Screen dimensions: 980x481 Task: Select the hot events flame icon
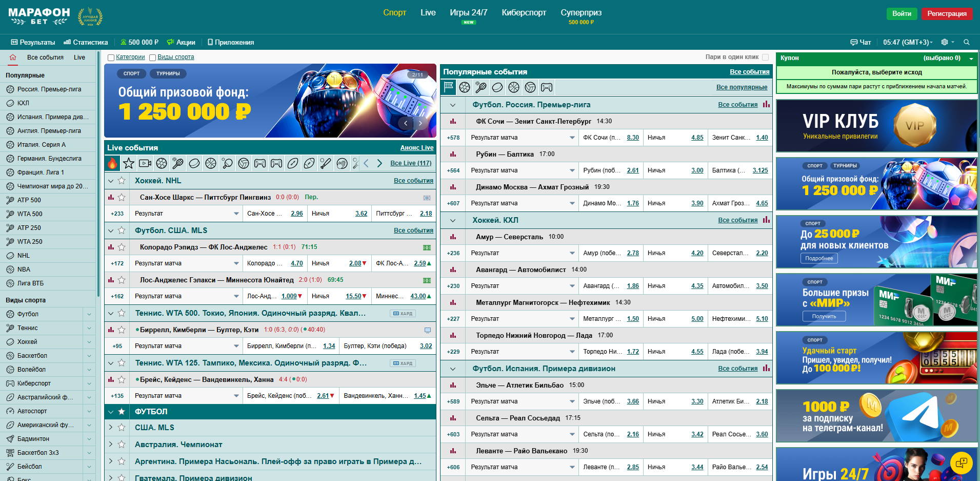coord(112,163)
